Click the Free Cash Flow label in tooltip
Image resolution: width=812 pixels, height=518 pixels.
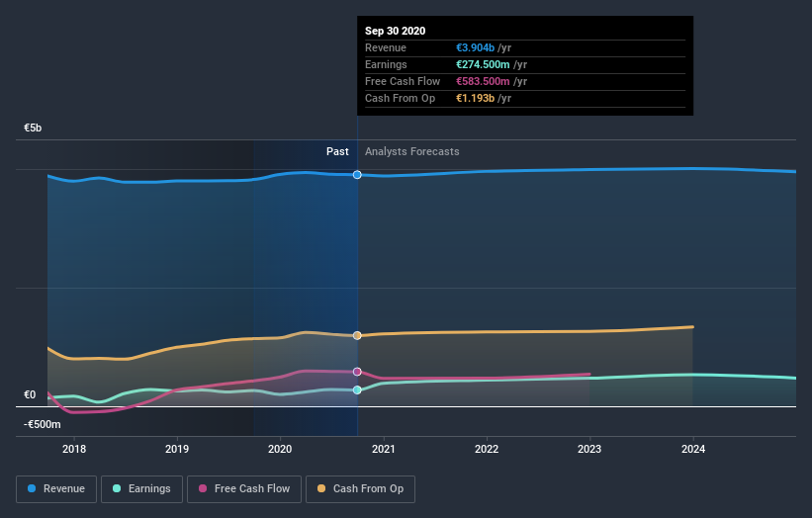coord(403,81)
